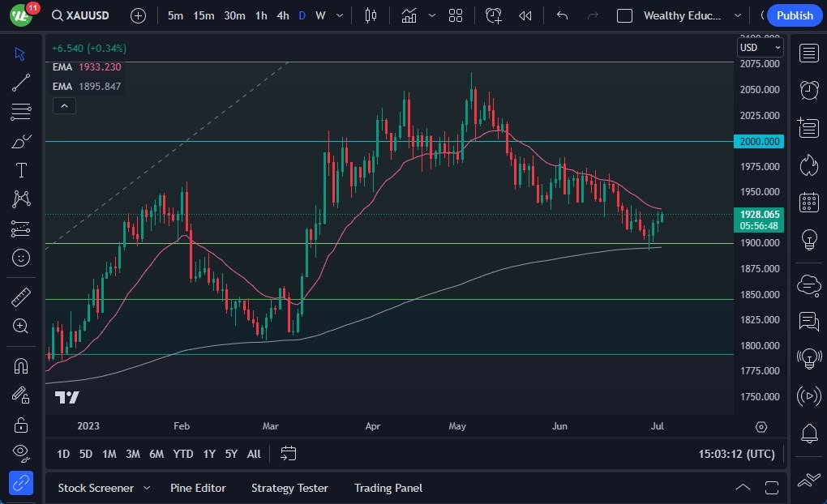The image size is (827, 504).
Task: Select the YTD date range
Action: (x=183, y=454)
